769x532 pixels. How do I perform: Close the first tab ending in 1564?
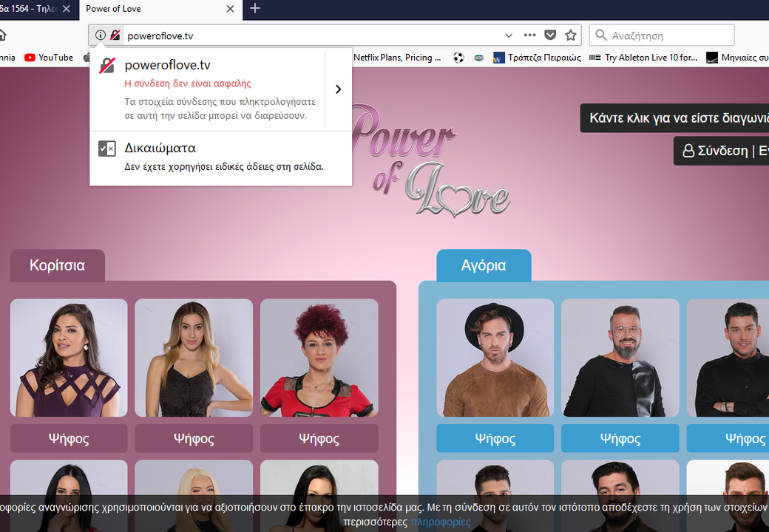pyautogui.click(x=67, y=9)
